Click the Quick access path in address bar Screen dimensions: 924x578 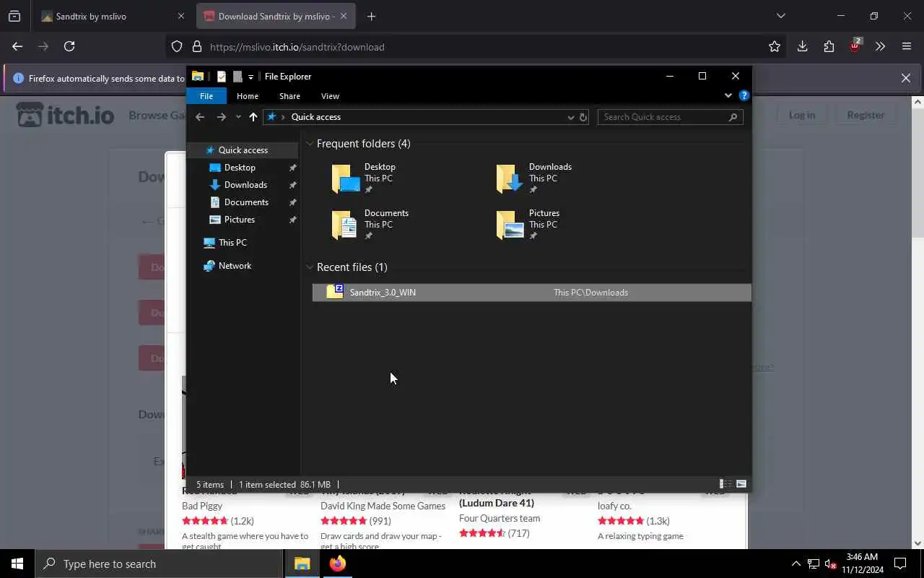[316, 117]
